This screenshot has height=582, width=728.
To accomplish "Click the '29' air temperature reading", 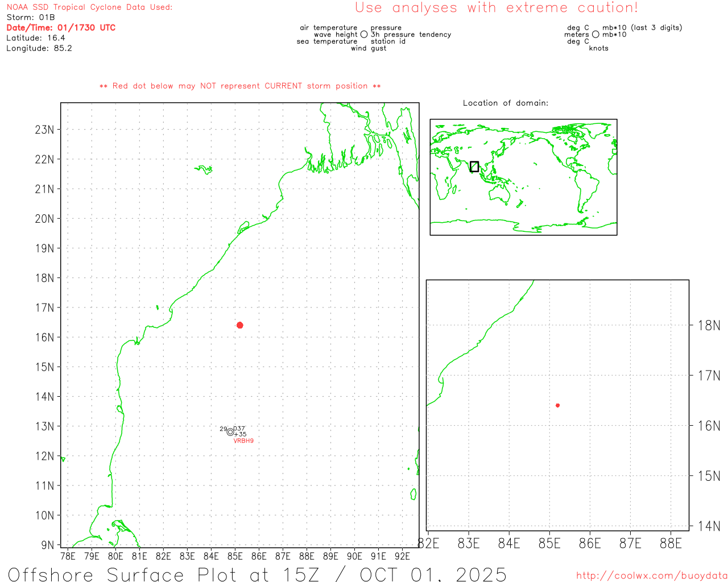I will tap(224, 429).
